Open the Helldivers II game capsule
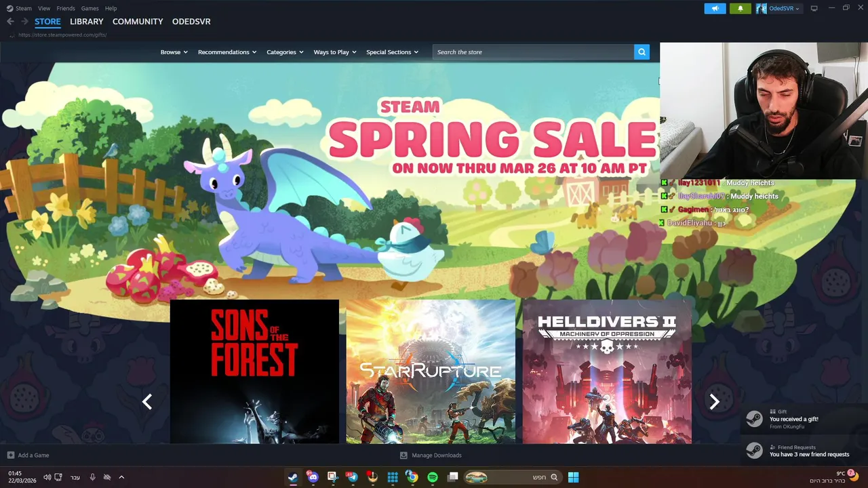Viewport: 868px width, 488px height. coord(607,371)
